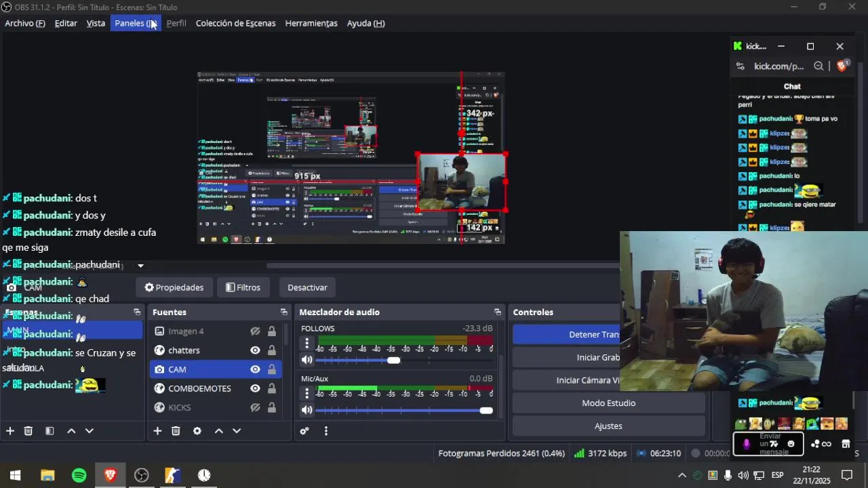Open Filtros for selected source
Viewport: 868px width, 488px height.
pos(243,287)
